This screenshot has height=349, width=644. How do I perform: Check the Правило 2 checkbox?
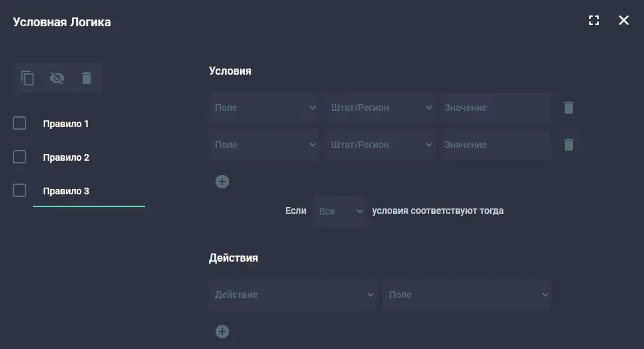click(19, 157)
